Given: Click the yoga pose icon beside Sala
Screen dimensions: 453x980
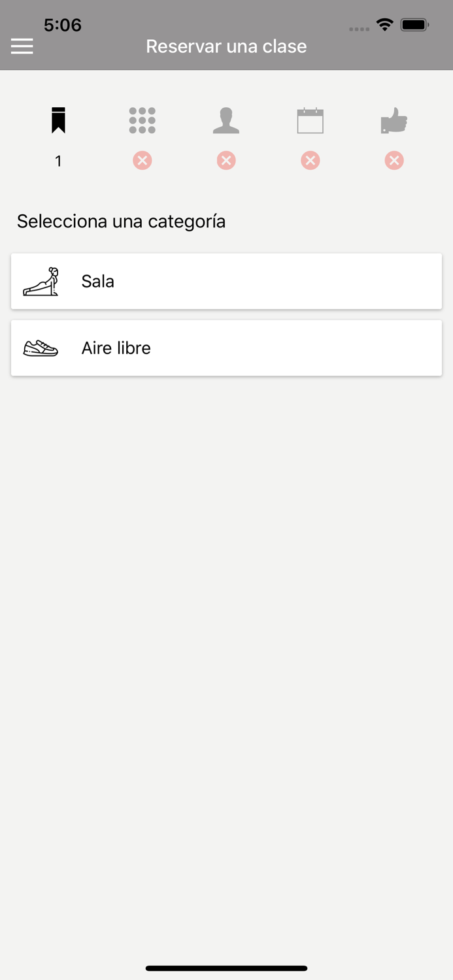Looking at the screenshot, I should (41, 282).
